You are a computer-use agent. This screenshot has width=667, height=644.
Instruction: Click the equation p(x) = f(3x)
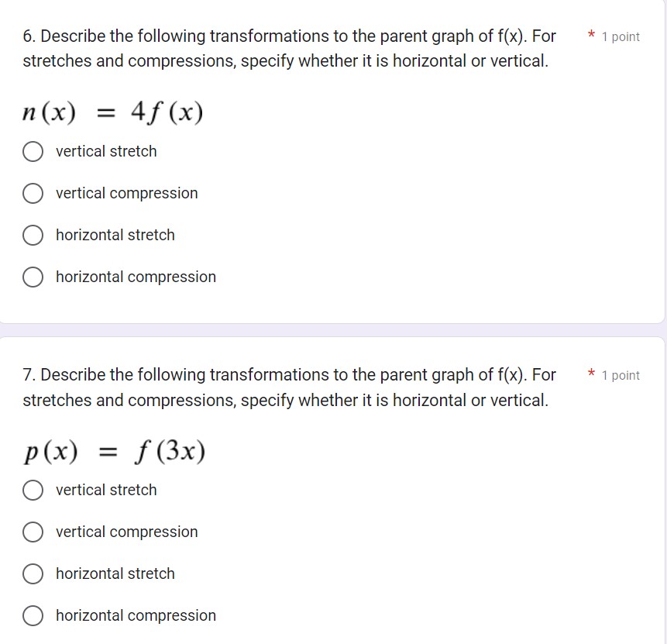(x=114, y=449)
